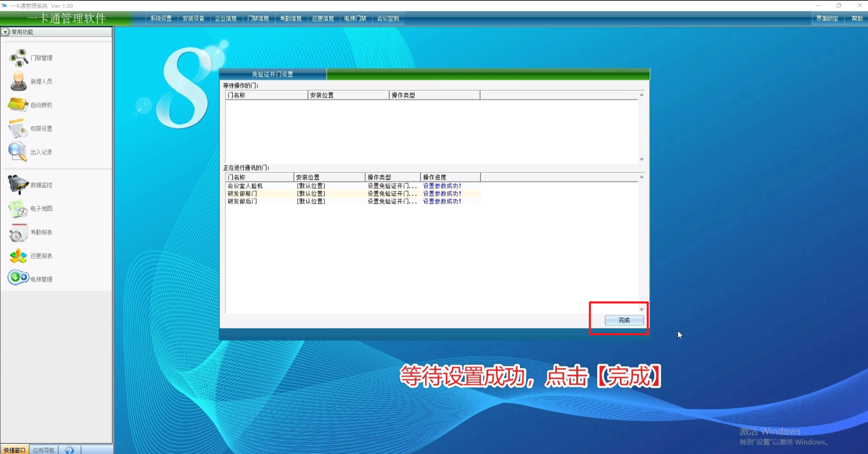Launch 数据监控 data monitoring icon
868x454 pixels.
click(x=18, y=185)
